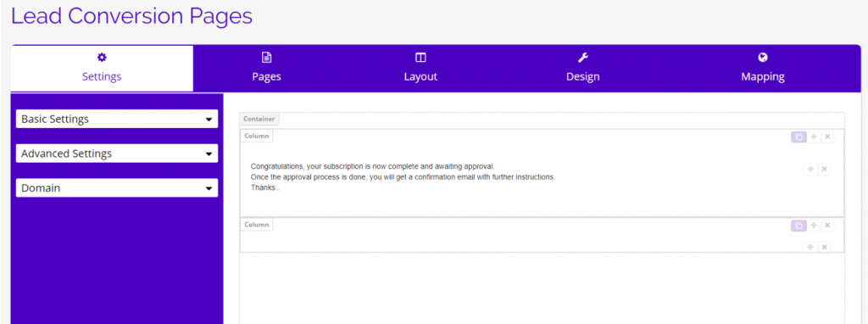Click move icon beside the Congratulations text block
Viewport: 868px width, 324px height.
810,169
